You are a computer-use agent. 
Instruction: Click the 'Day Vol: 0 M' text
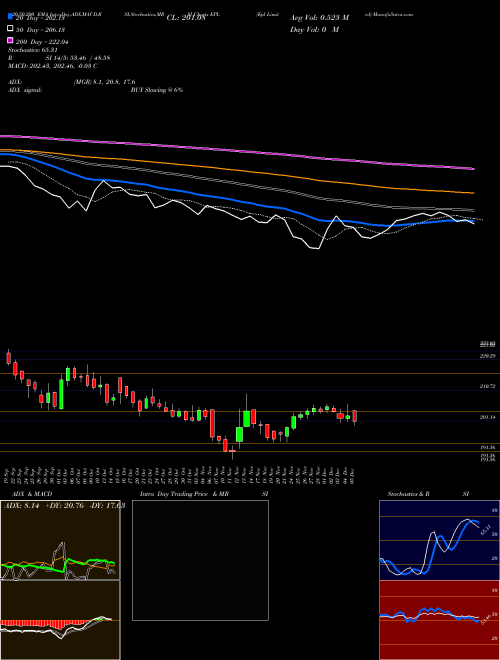pyautogui.click(x=314, y=29)
